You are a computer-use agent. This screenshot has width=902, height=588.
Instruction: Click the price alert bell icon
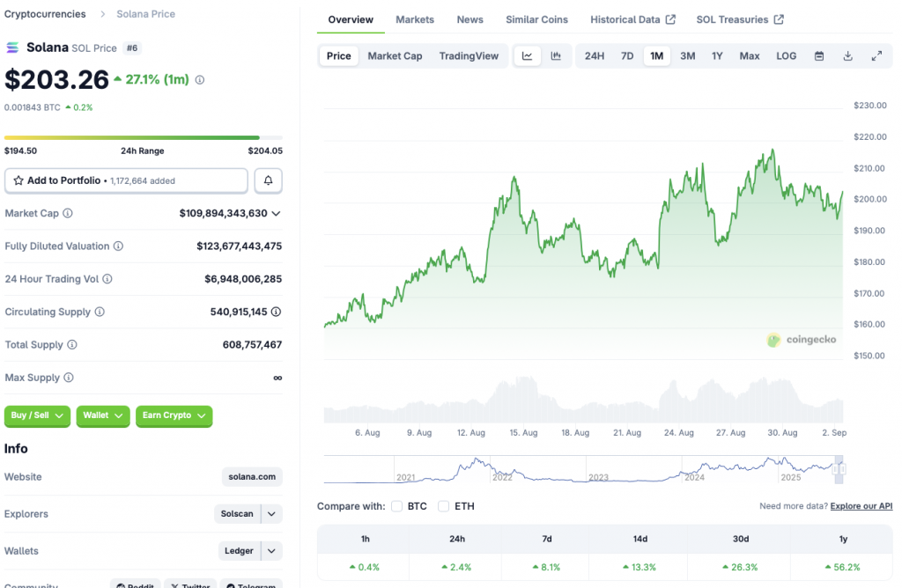(x=268, y=180)
